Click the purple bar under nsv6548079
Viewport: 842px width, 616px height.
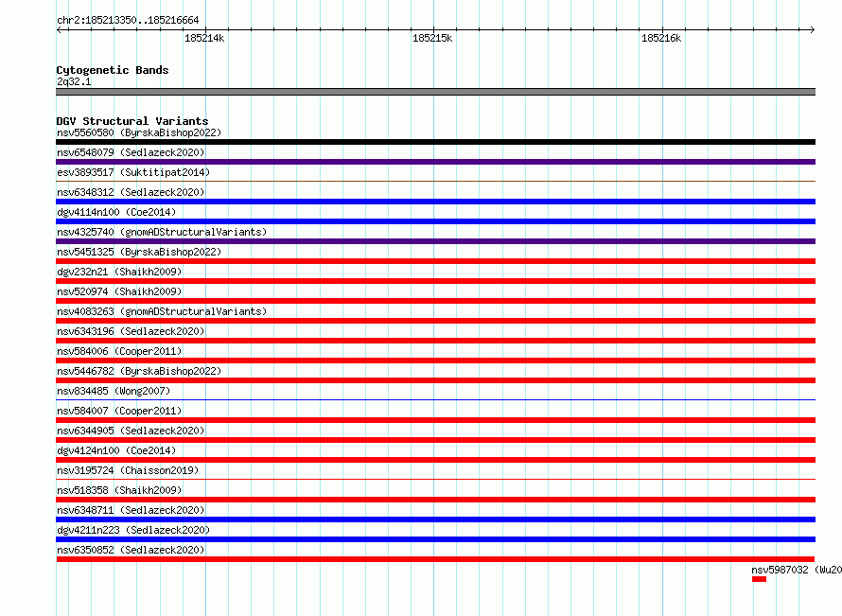[435, 162]
